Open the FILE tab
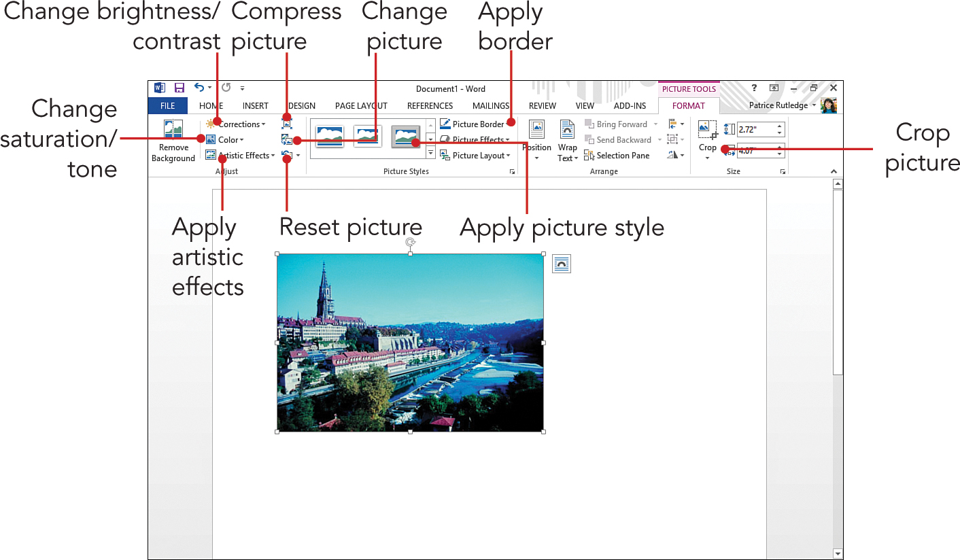The image size is (960, 560). tap(167, 106)
